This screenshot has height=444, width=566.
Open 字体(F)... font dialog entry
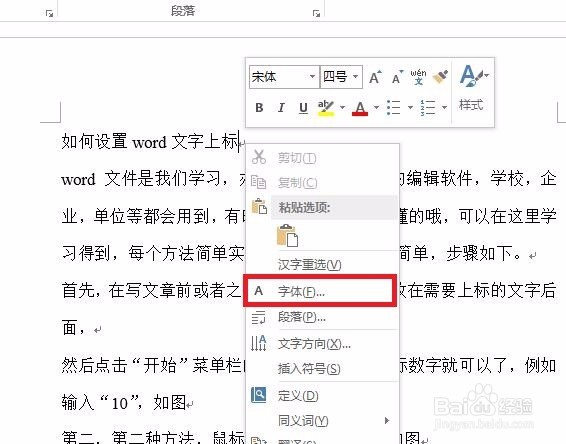click(320, 291)
